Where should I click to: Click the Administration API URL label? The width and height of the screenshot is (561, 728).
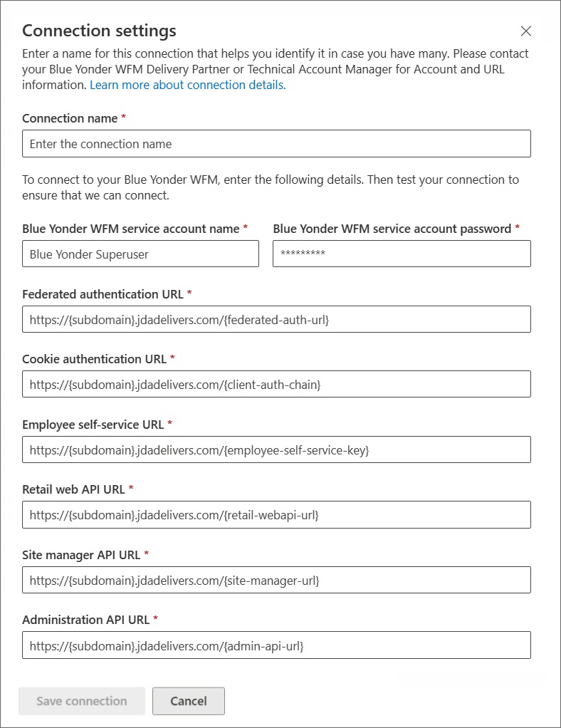point(86,620)
